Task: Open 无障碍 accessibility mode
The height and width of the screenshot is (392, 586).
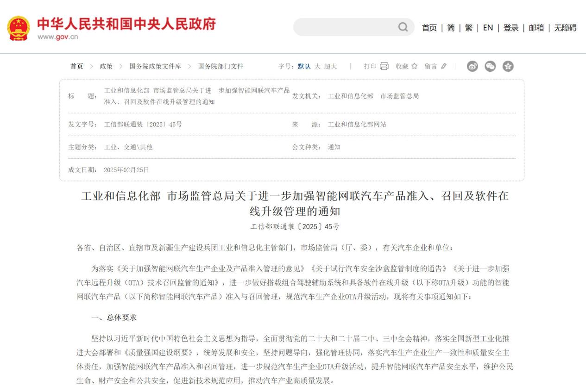Action: click(x=565, y=28)
